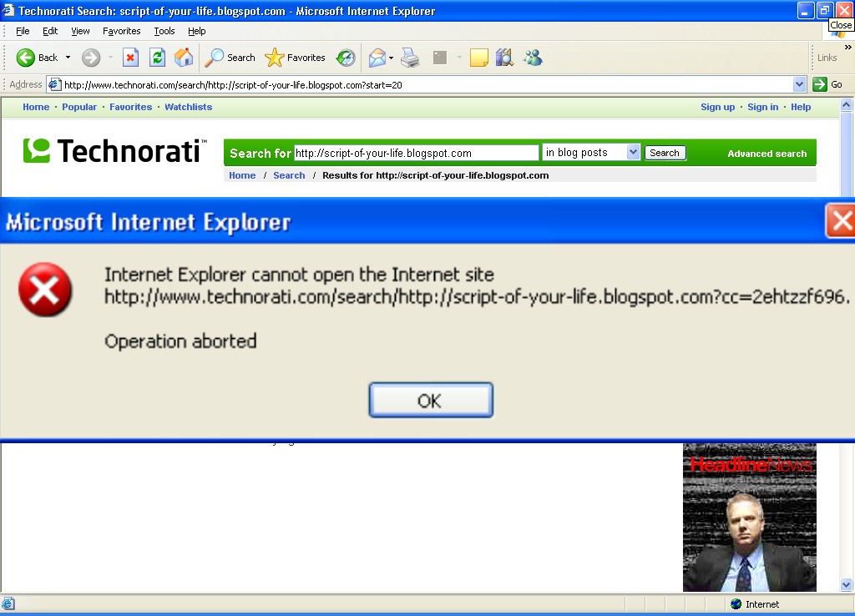The width and height of the screenshot is (855, 616).
Task: Click the breadcrumb Home link
Action: [242, 175]
